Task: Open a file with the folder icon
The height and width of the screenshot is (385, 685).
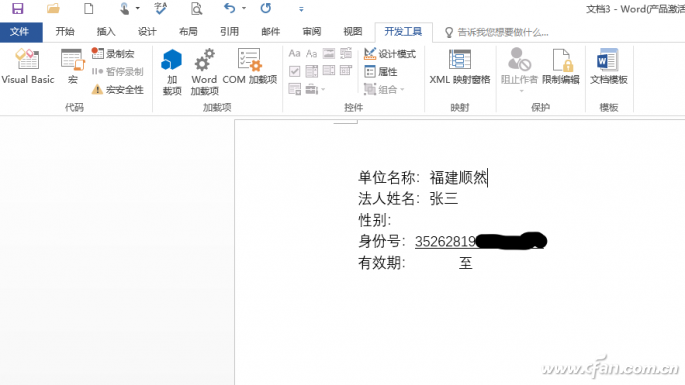Action: (x=53, y=8)
